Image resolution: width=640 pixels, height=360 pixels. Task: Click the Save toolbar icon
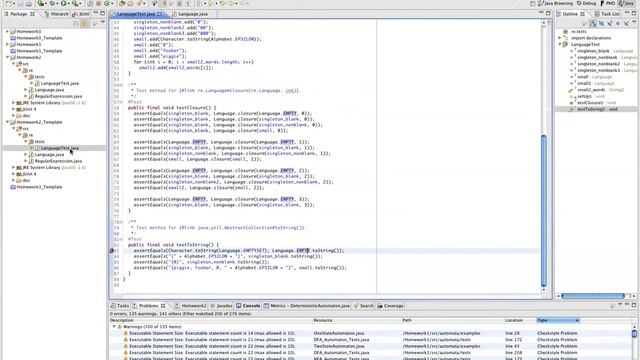20,3
